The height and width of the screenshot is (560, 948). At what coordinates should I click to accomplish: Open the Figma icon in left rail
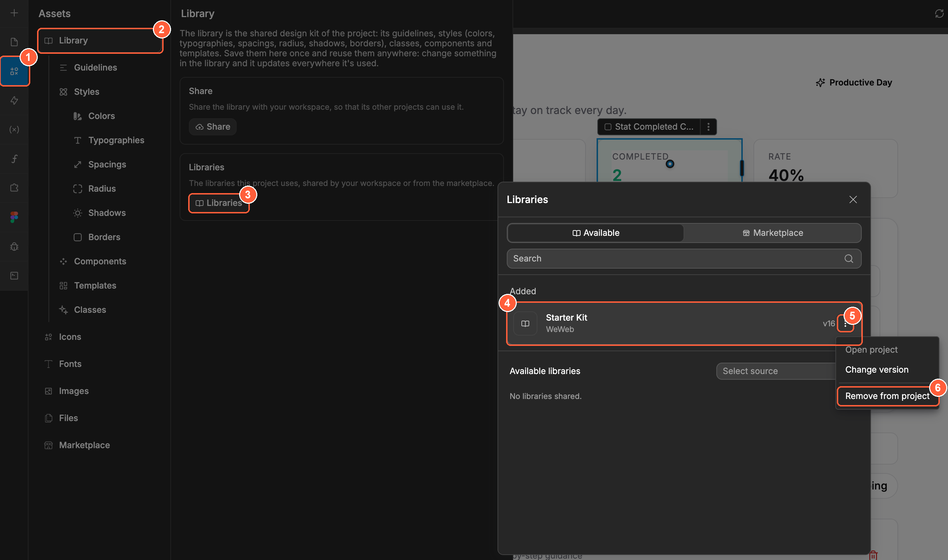click(x=14, y=217)
